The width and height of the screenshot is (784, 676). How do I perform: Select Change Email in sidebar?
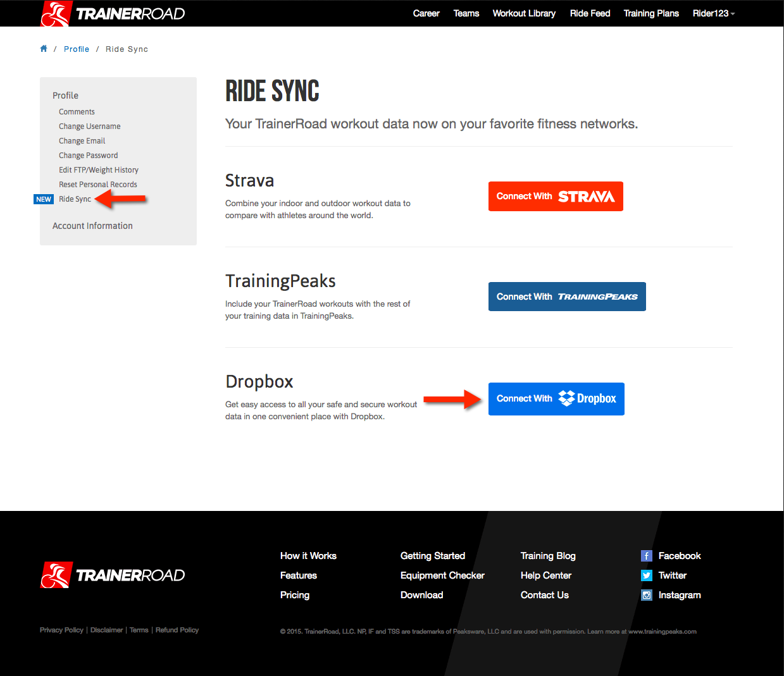point(82,141)
